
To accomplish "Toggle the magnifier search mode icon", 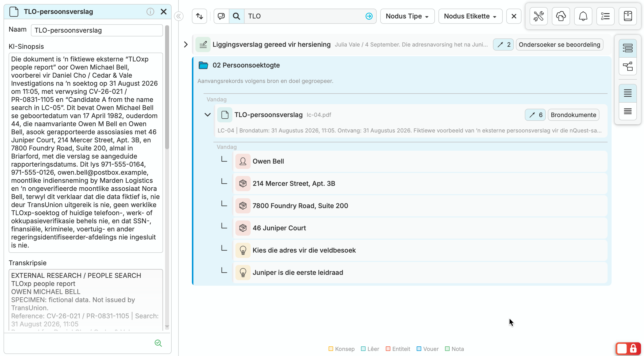I will point(236,16).
